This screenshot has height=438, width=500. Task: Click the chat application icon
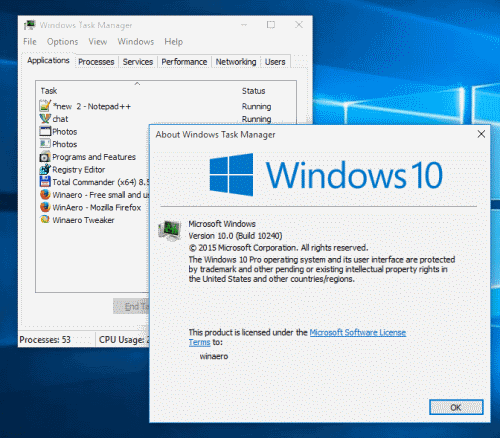tap(45, 119)
